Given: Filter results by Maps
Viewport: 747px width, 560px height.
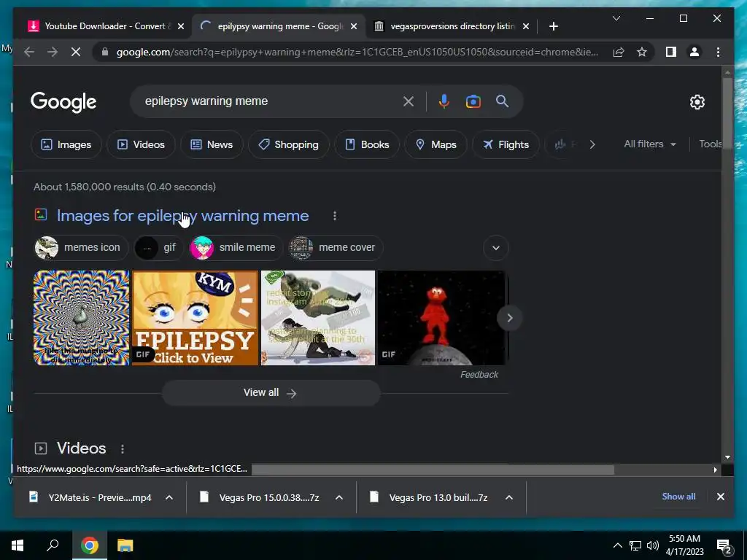Looking at the screenshot, I should pyautogui.click(x=436, y=144).
